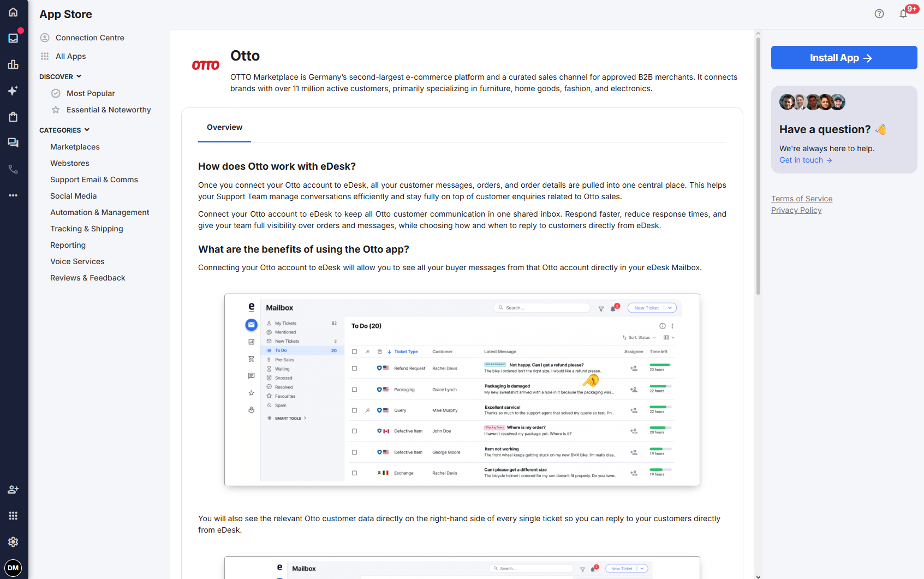Click the Connection Centre link text
The height and width of the screenshot is (579, 924).
tap(90, 38)
